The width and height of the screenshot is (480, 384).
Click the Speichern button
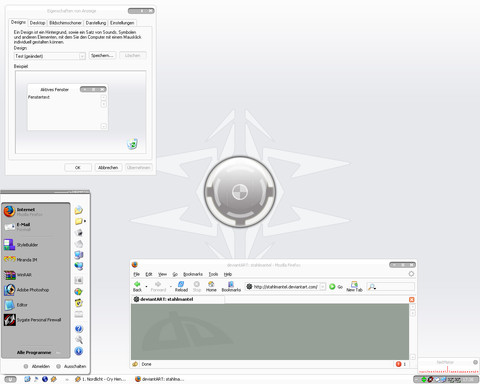pyautogui.click(x=102, y=55)
